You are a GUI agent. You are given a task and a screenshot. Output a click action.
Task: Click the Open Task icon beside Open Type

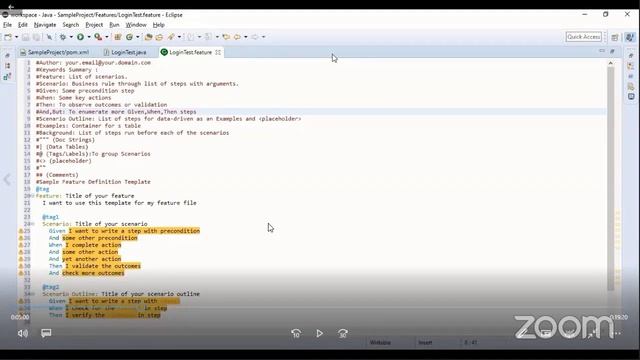(x=159, y=37)
